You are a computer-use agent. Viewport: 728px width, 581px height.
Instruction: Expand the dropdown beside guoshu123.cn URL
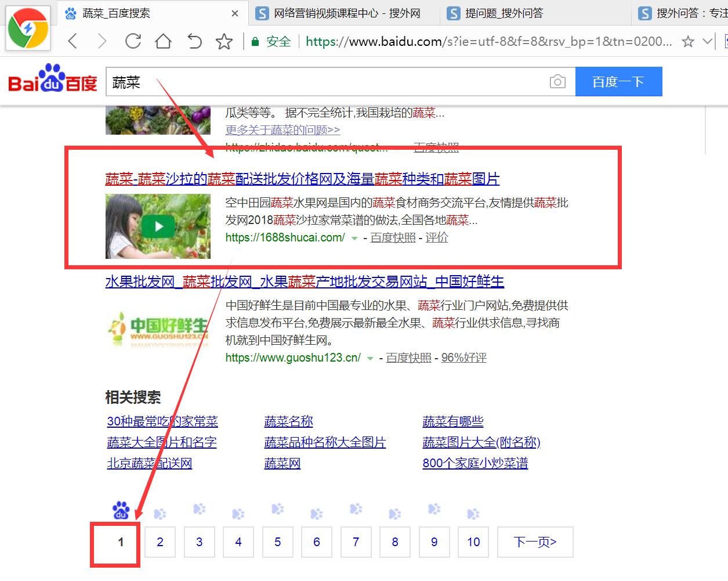click(x=370, y=358)
